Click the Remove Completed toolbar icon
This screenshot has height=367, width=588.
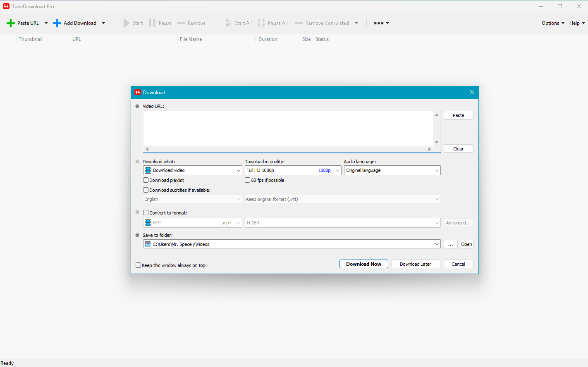[x=299, y=23]
